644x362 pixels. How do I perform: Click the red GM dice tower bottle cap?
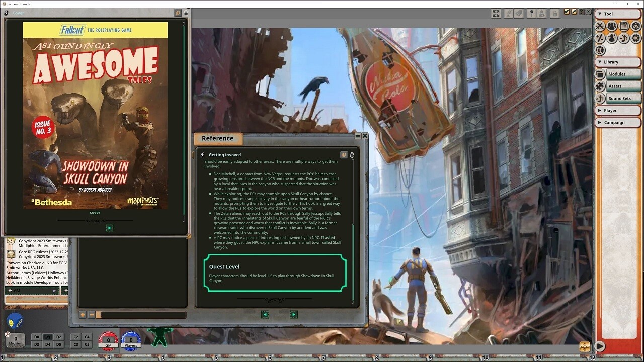pyautogui.click(x=109, y=340)
